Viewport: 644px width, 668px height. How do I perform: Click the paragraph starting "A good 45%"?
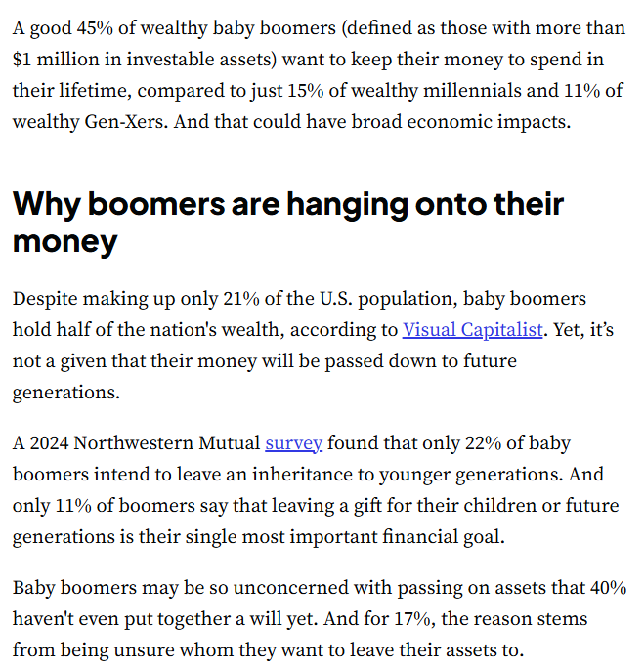pyautogui.click(x=319, y=75)
